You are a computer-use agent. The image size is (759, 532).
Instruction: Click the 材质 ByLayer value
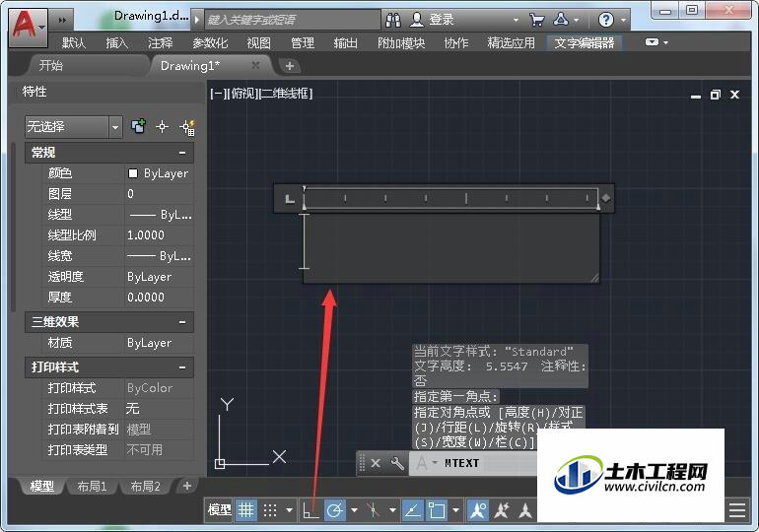click(x=159, y=343)
